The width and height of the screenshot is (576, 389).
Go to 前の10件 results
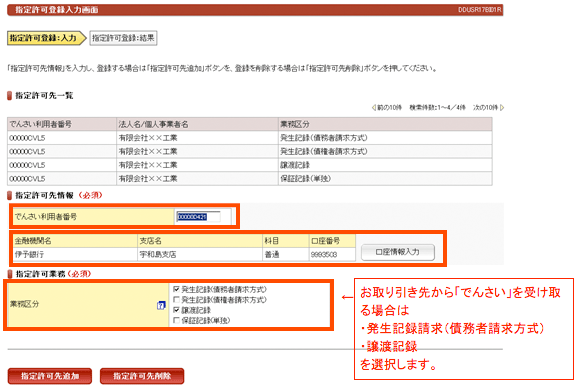click(x=387, y=108)
